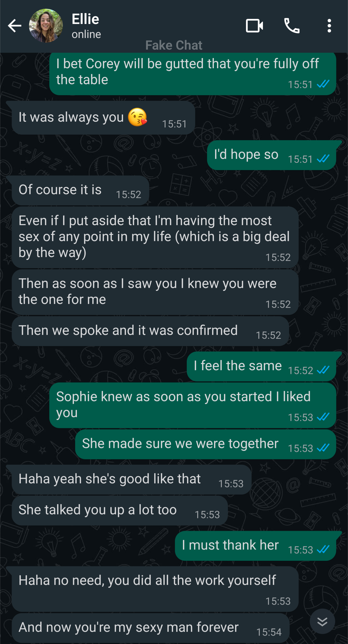Select 'Haha yeah she's good like that' message
Viewport: 348px width, 644px height.
(x=131, y=480)
